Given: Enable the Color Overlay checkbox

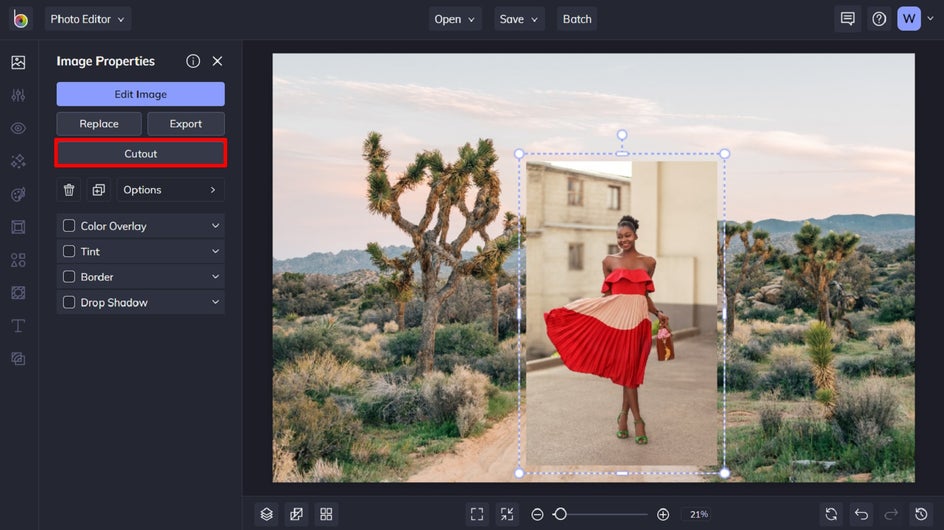Looking at the screenshot, I should (69, 226).
